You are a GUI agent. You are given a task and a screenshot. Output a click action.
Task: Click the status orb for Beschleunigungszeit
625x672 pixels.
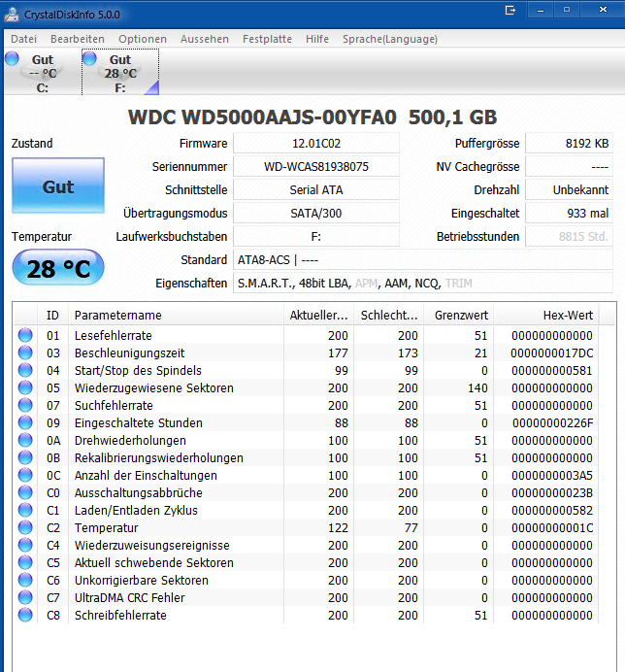pos(25,353)
